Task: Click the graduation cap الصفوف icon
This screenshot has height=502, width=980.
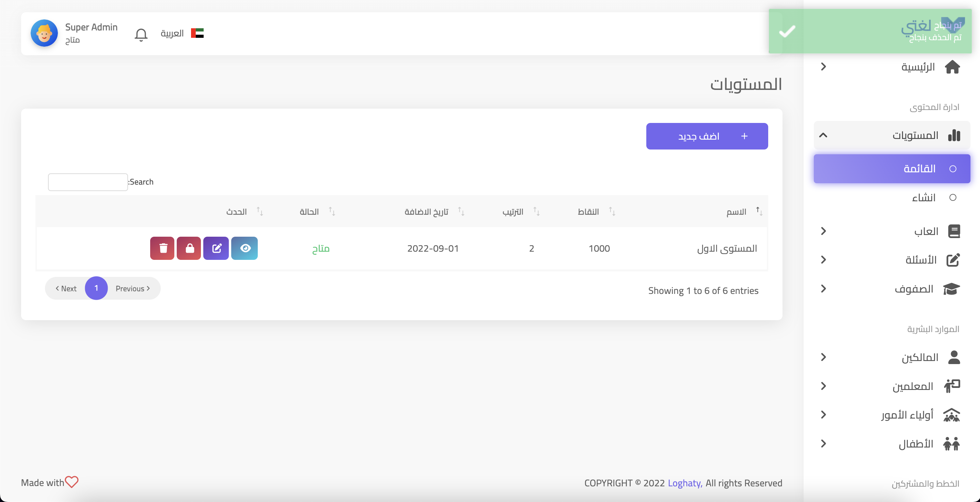Action: tap(951, 289)
